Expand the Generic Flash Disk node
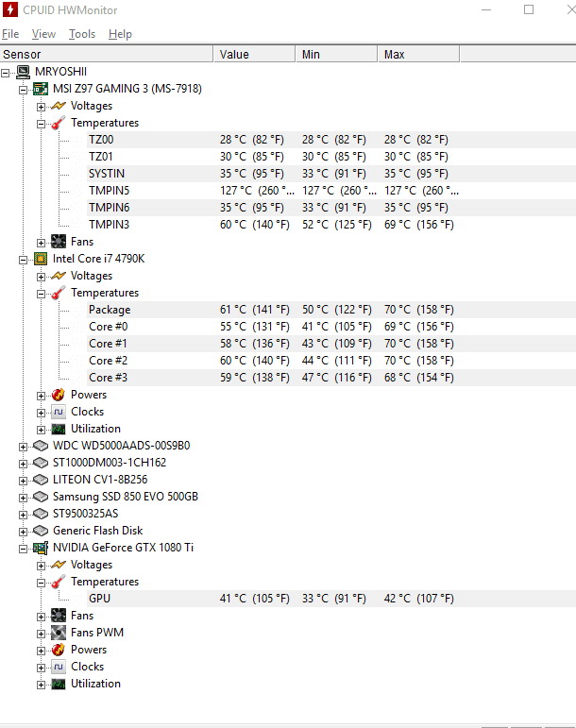 23,532
